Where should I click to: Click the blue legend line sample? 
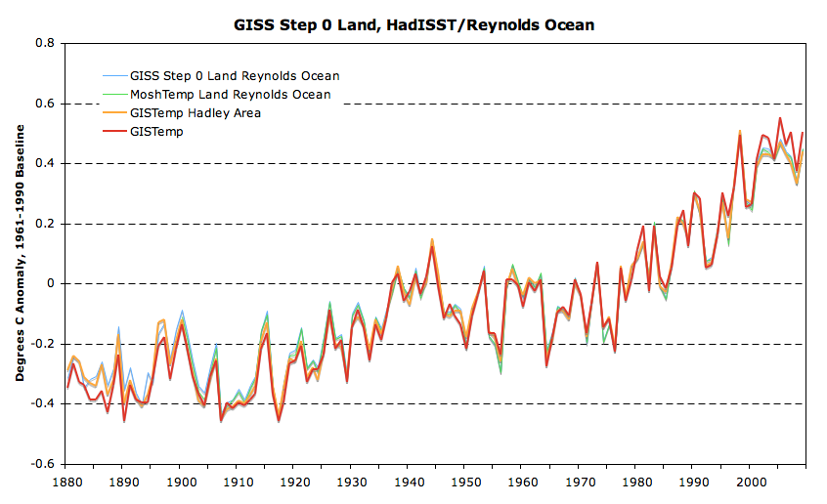point(114,76)
